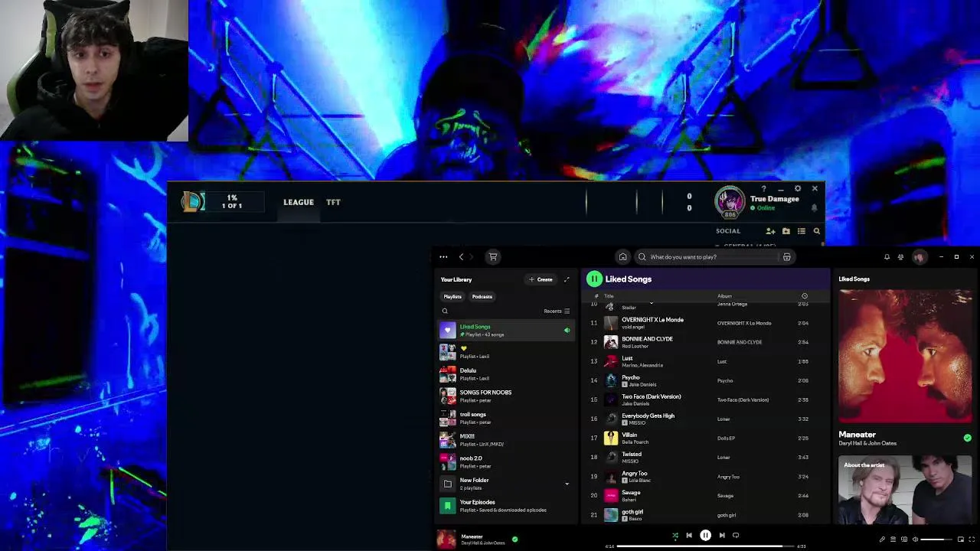
Task: Open Spotify Browse icon in search bar
Action: [786, 257]
